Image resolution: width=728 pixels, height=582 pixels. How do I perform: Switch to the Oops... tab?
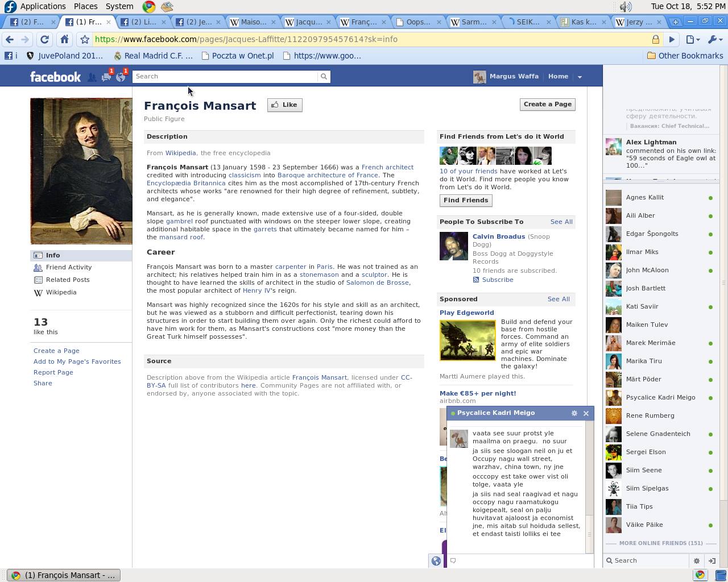pyautogui.click(x=419, y=22)
